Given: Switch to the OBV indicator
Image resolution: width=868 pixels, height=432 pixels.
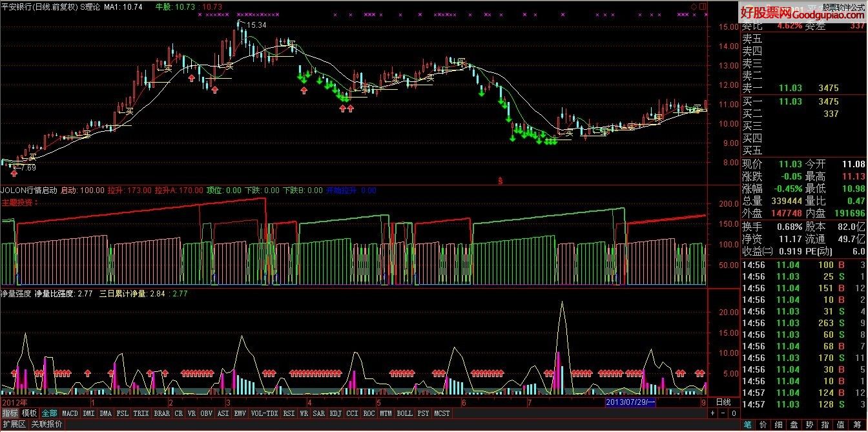Looking at the screenshot, I should tap(207, 413).
